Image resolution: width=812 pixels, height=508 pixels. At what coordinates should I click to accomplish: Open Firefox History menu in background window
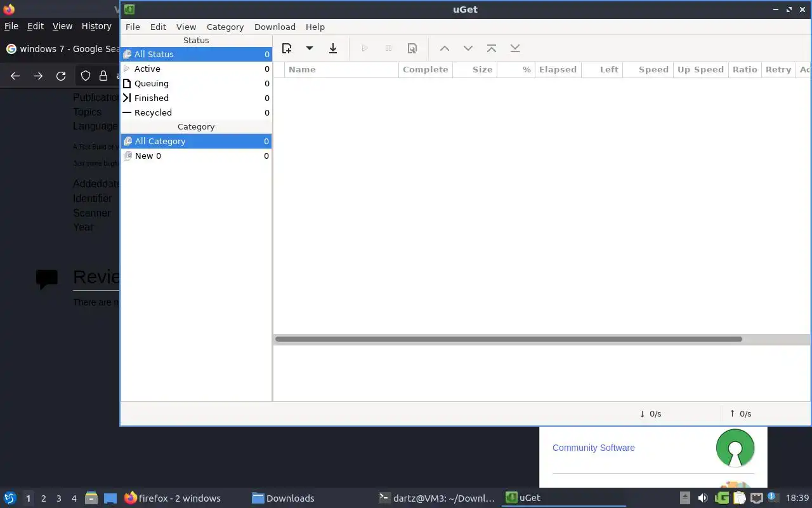pos(96,26)
